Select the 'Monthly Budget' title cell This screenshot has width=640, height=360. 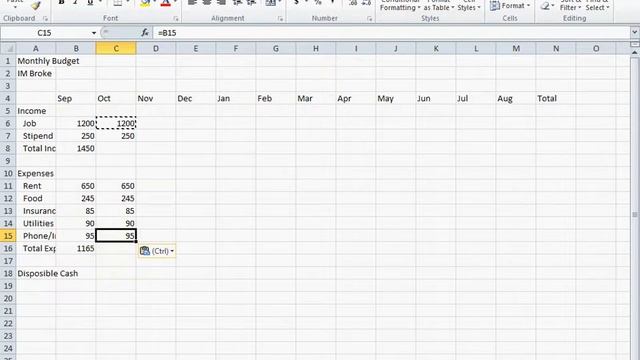point(36,61)
